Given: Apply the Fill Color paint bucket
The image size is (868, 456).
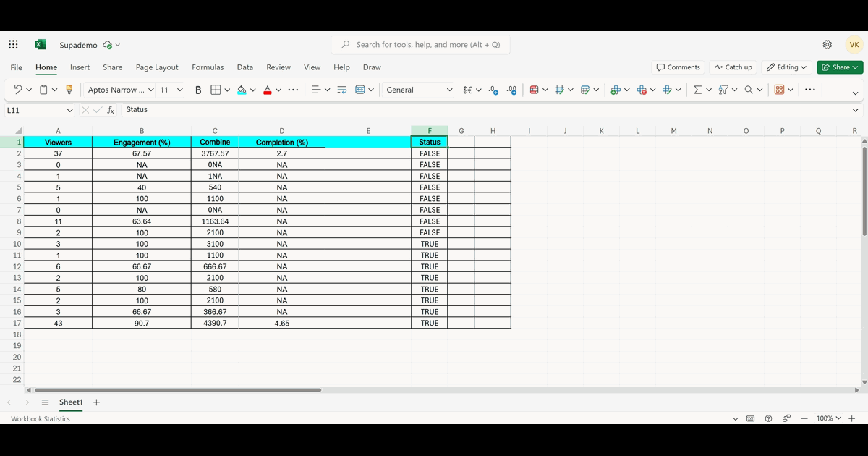Looking at the screenshot, I should pos(242,90).
